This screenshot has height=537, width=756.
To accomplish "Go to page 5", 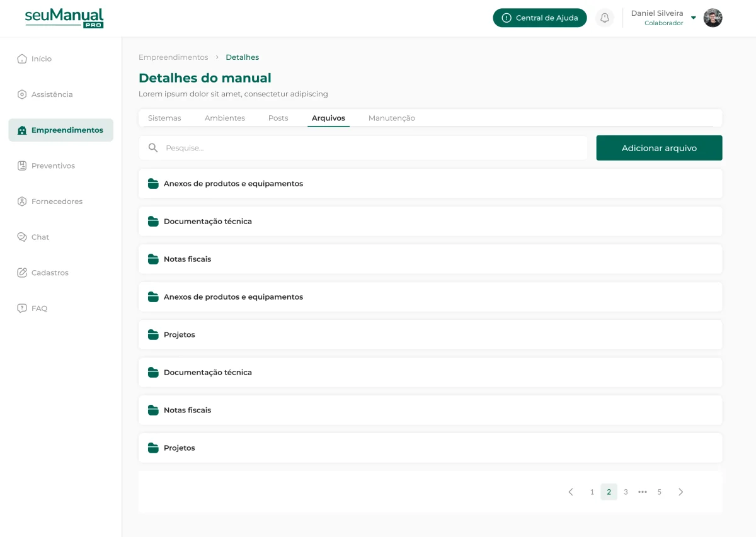I will point(660,492).
